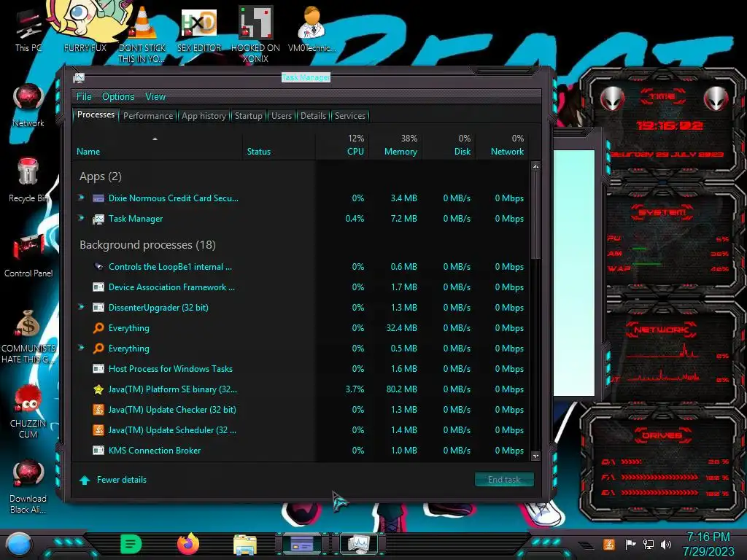Open File Explorer from the taskbar
The image size is (747, 560).
(x=245, y=544)
